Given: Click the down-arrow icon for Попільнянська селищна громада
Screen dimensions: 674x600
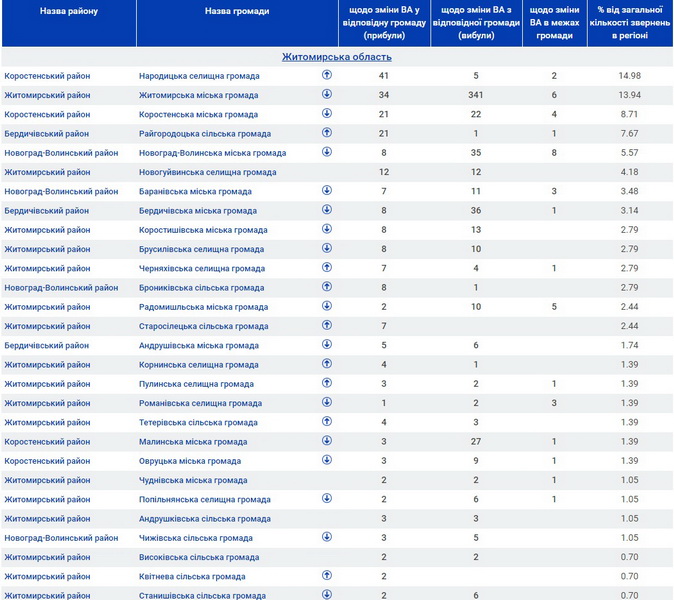Looking at the screenshot, I should pyautogui.click(x=327, y=498).
